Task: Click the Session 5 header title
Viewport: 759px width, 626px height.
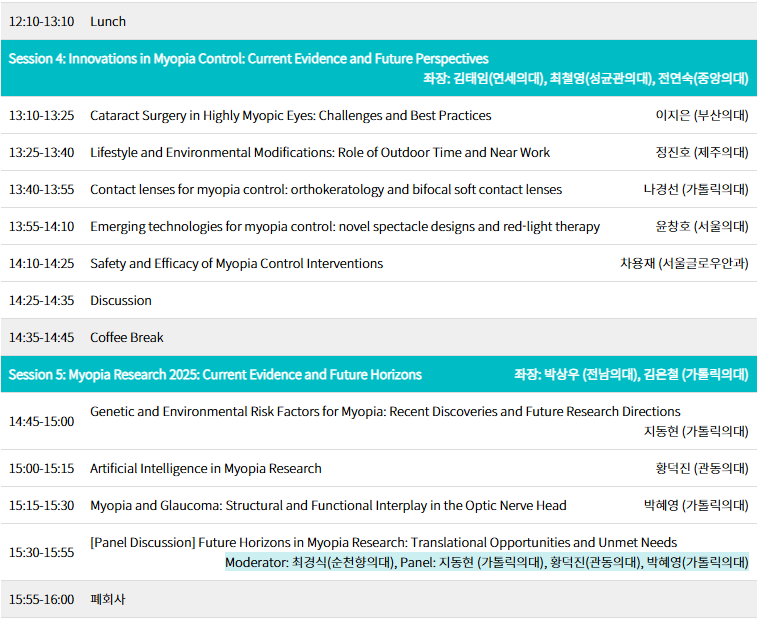Action: [215, 375]
